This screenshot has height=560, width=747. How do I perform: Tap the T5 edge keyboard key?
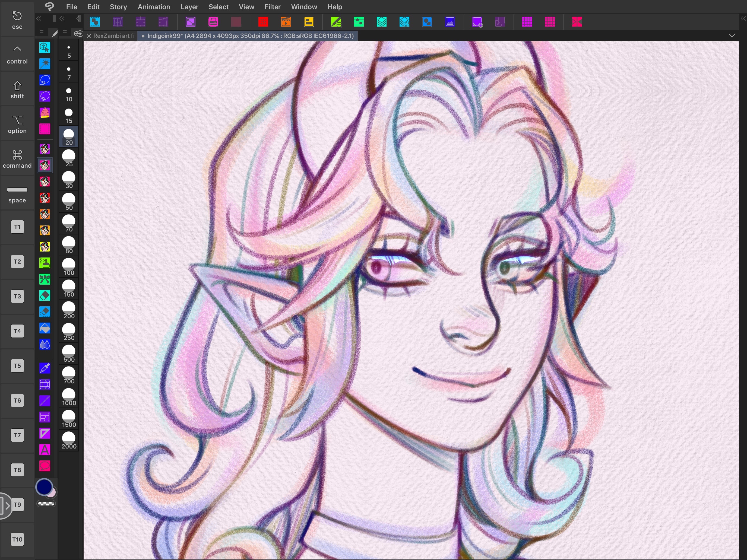click(17, 366)
